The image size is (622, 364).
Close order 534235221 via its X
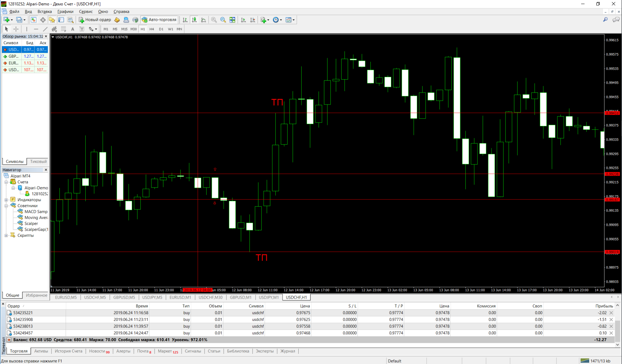611,313
